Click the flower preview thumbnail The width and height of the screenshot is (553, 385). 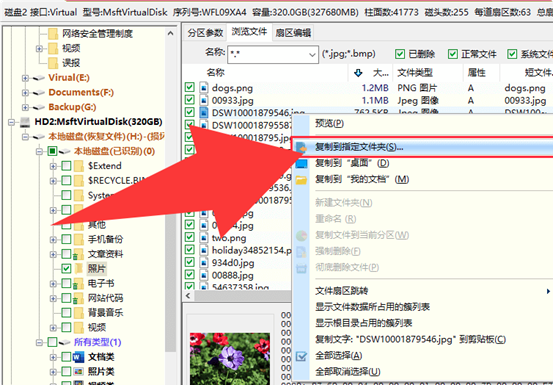[230, 359]
